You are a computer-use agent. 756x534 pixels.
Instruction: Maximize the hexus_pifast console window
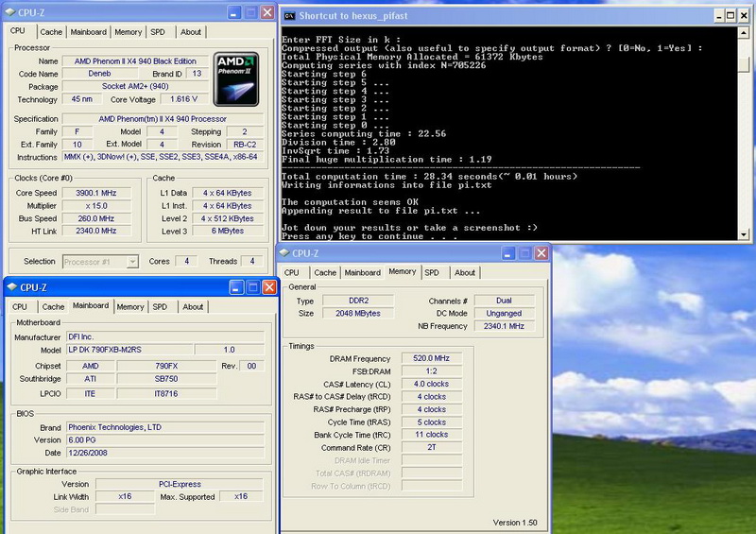click(730, 16)
